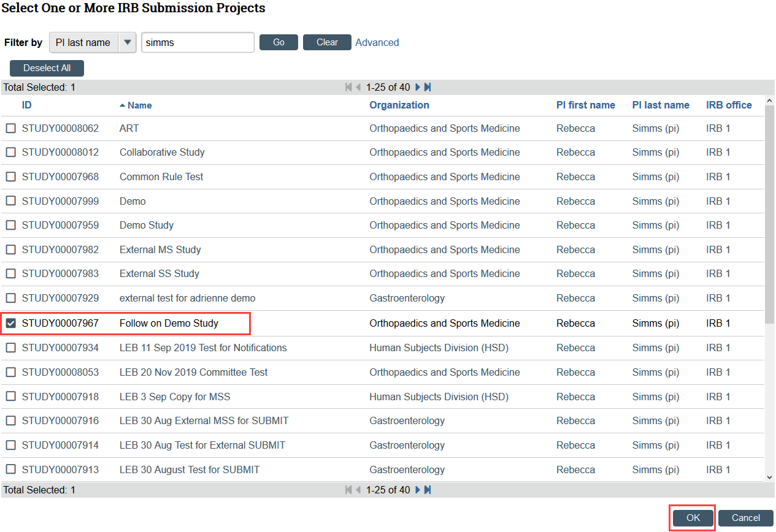Click the STUDY00008053 ID cell
Viewport: 776px width, 532px height.
point(60,372)
